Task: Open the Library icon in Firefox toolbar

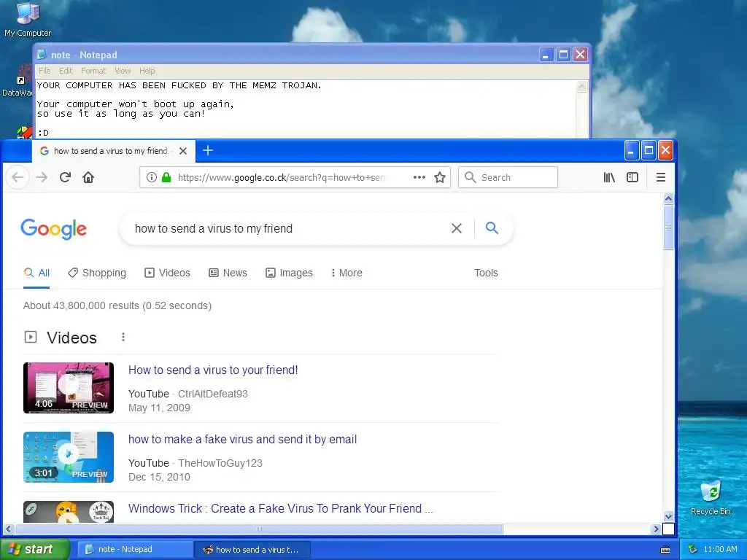Action: click(x=609, y=178)
